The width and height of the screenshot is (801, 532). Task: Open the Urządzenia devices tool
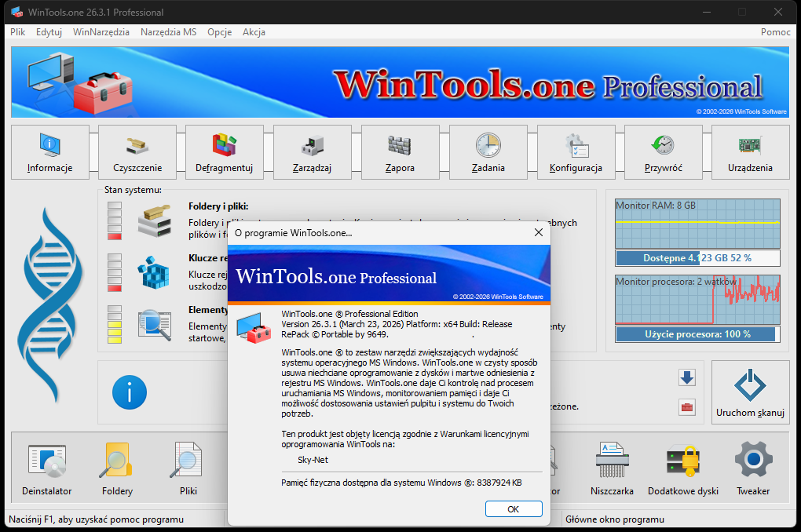[x=751, y=152]
